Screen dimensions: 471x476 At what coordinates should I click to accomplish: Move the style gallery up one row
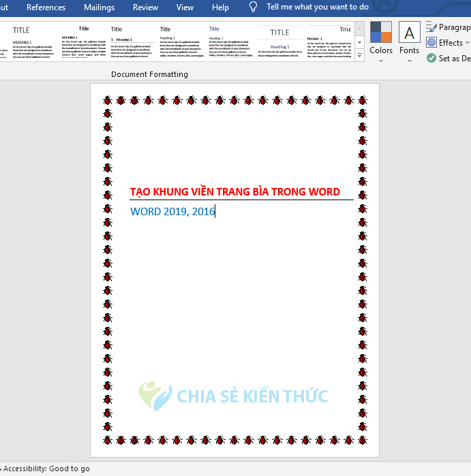click(359, 29)
